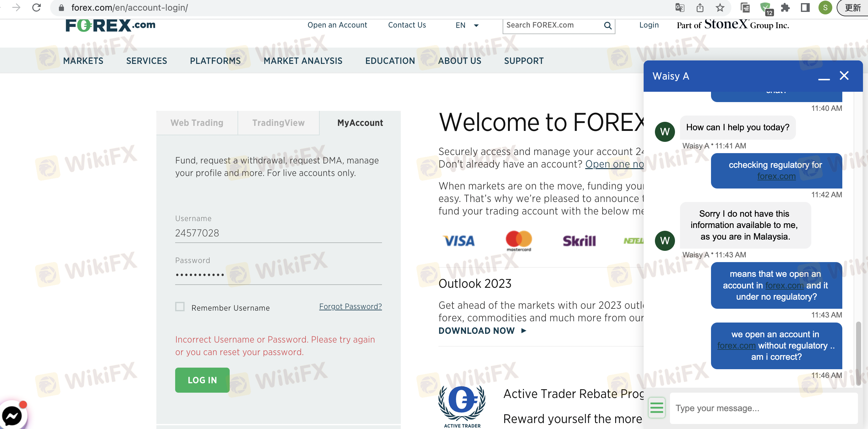Open the Open an Account link
This screenshot has height=429, width=868.
337,25
